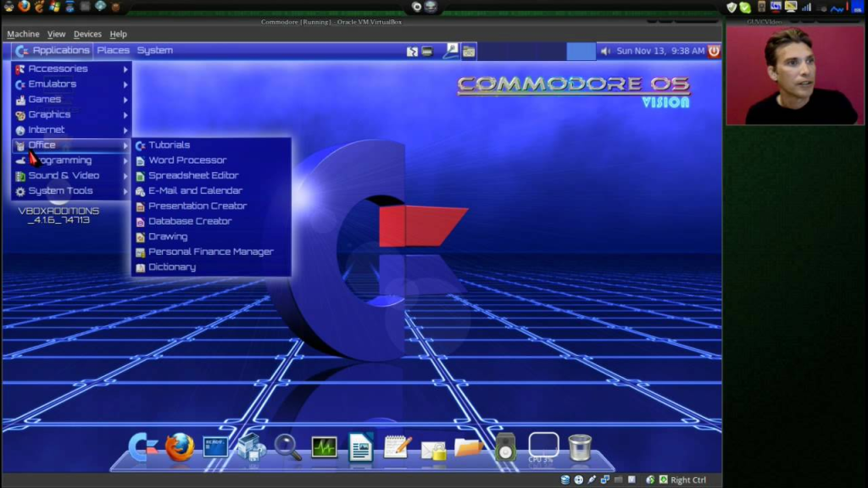The image size is (868, 488).
Task: Click the volume speaker icon in panel
Action: coord(605,51)
